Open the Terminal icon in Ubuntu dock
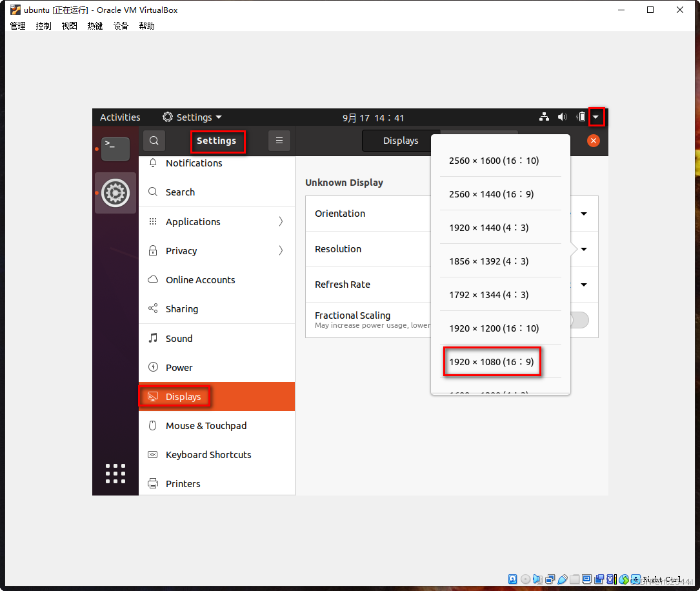This screenshot has height=591, width=700. click(115, 148)
